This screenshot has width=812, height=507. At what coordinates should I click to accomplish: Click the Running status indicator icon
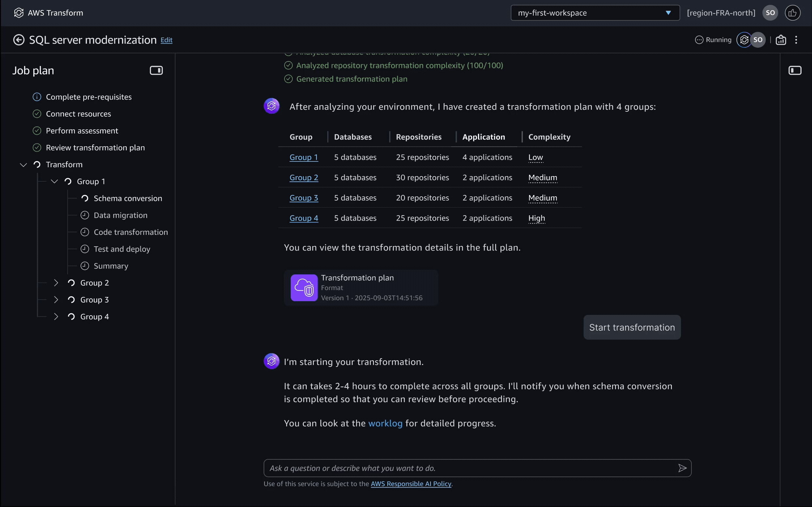tap(700, 40)
